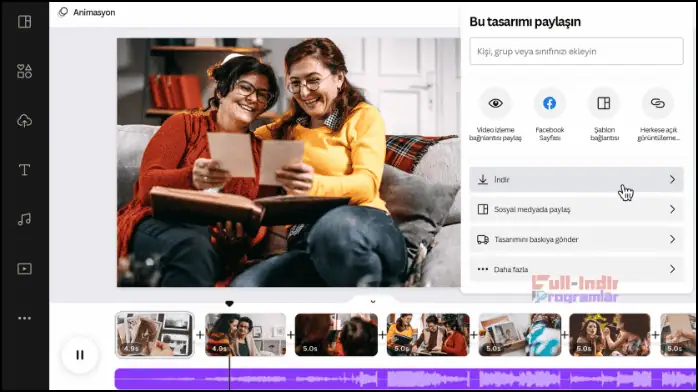
Task: Open Tasarımını baskıya gönder option
Action: 576,239
